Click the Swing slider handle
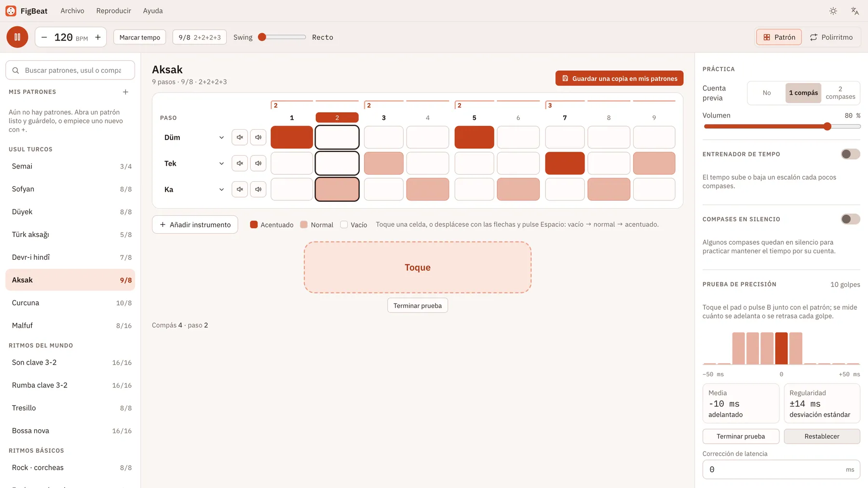The width and height of the screenshot is (868, 488). coord(262,37)
